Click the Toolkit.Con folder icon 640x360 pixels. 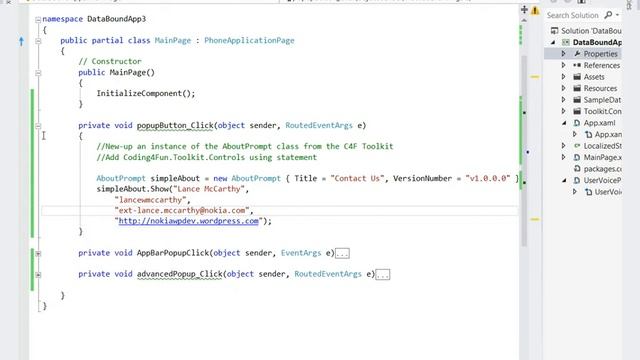pos(577,111)
